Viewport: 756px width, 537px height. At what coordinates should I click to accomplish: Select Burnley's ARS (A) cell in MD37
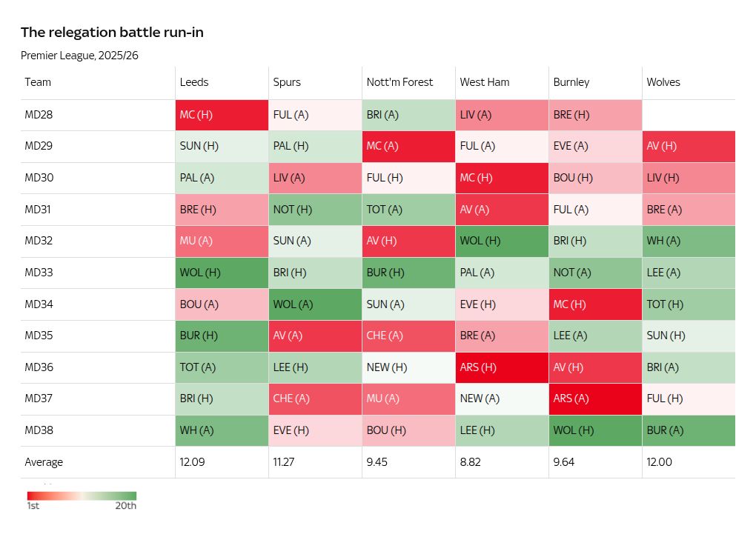pyautogui.click(x=595, y=398)
